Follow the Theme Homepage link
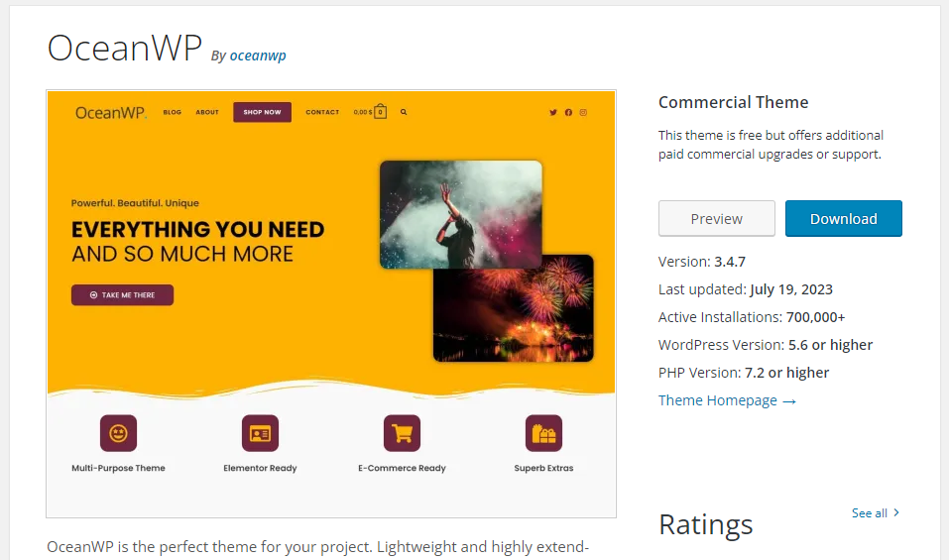The width and height of the screenshot is (949, 560). (727, 400)
